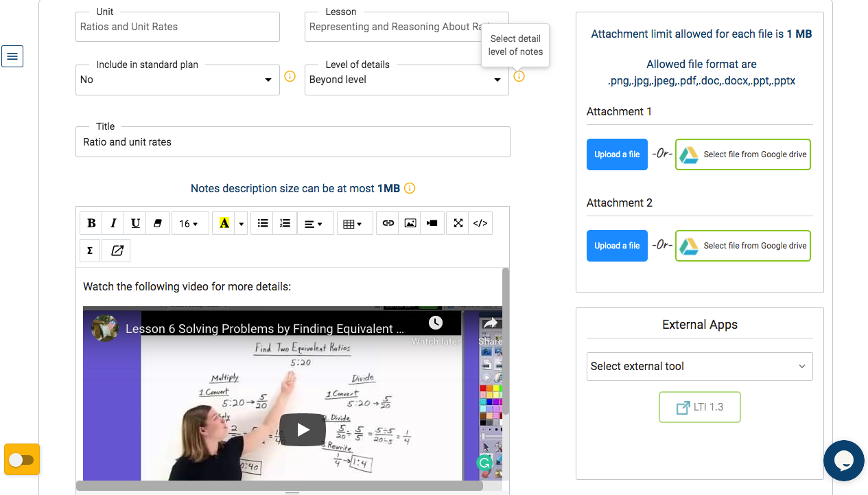This screenshot has height=495, width=868.
Task: Remove font style with the eraser icon
Action: (157, 223)
